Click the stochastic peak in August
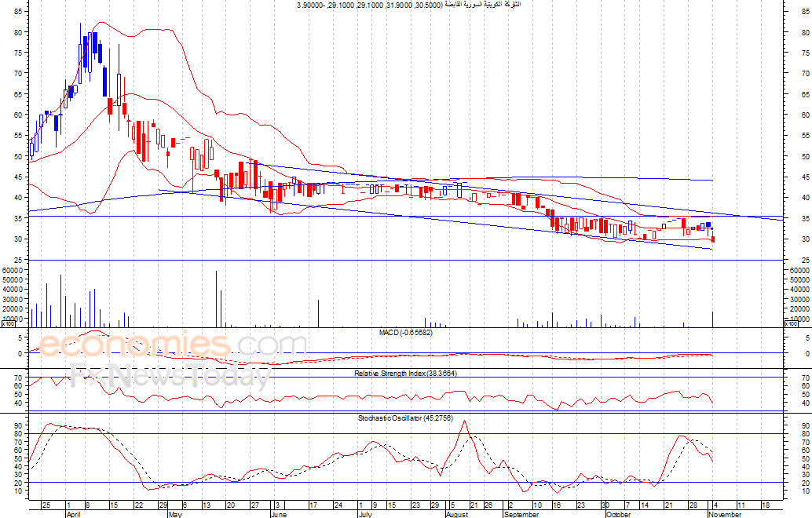The image size is (812, 518). click(x=464, y=421)
